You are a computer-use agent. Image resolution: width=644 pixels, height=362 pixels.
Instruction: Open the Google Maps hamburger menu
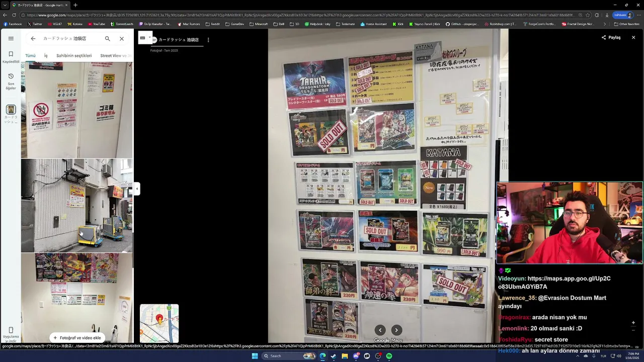pyautogui.click(x=11, y=39)
